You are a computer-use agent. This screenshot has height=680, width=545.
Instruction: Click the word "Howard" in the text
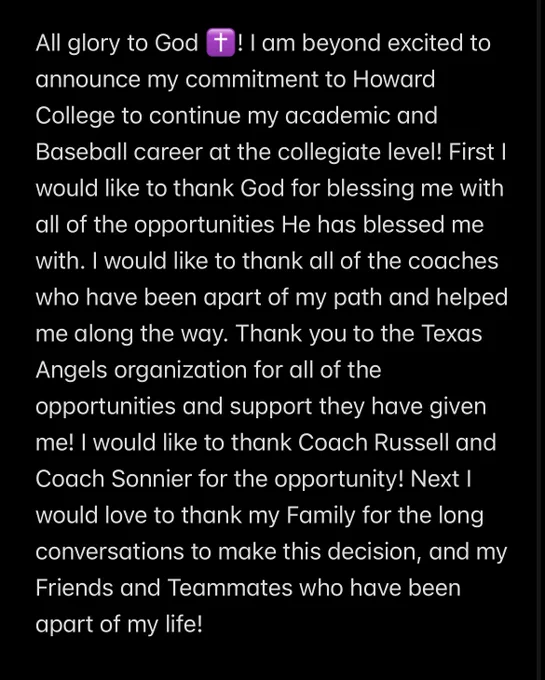pos(394,79)
